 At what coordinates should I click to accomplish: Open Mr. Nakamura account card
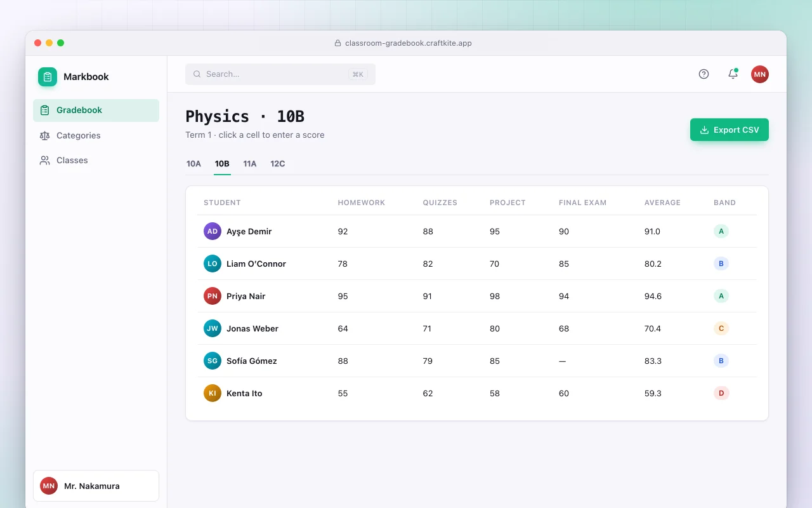(96, 486)
